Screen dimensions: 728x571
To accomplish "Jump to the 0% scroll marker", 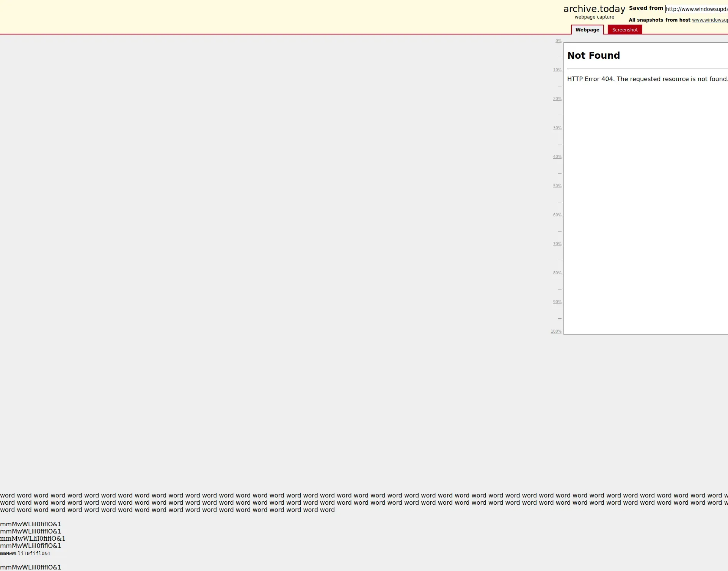I will [558, 41].
